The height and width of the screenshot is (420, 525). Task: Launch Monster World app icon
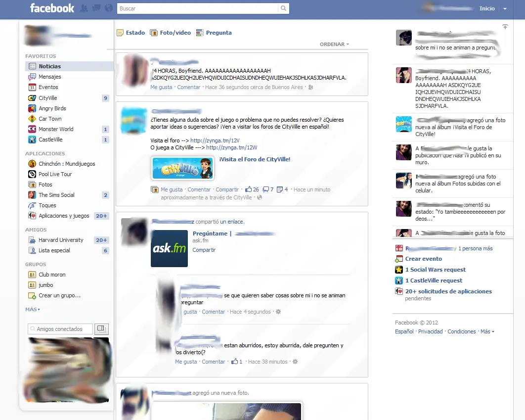(x=32, y=129)
